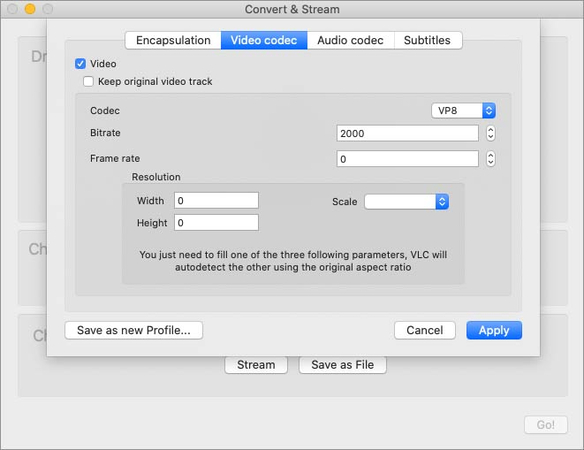Go to the Subtitles tab
The image size is (584, 450).
[428, 40]
